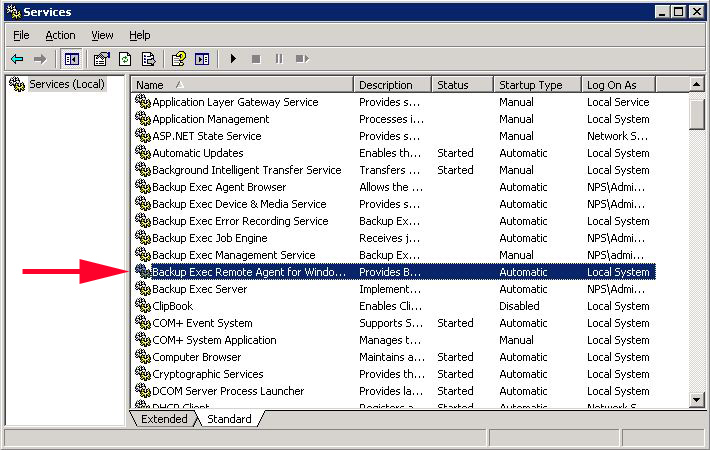The width and height of the screenshot is (710, 450).
Task: Click 'Receives j...' description cell
Action: point(389,238)
